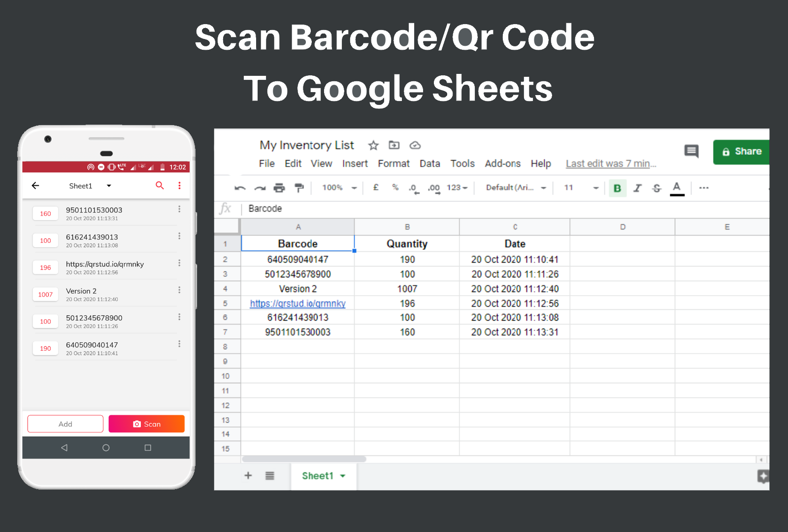The width and height of the screenshot is (788, 532).
Task: Open the Format menu
Action: (394, 164)
